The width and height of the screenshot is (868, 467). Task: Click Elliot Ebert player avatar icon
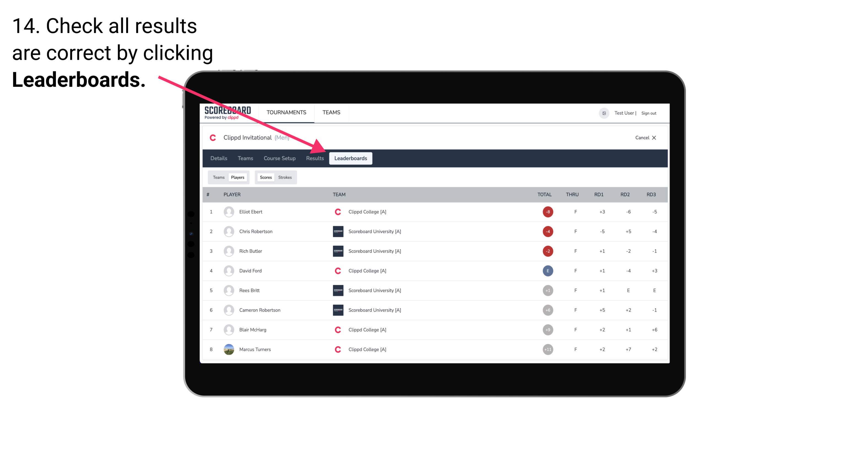[x=228, y=212]
